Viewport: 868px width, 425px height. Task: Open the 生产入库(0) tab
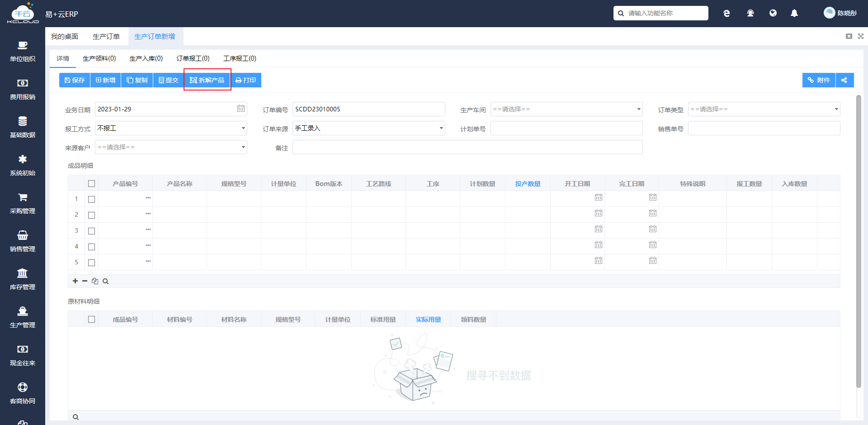[146, 58]
